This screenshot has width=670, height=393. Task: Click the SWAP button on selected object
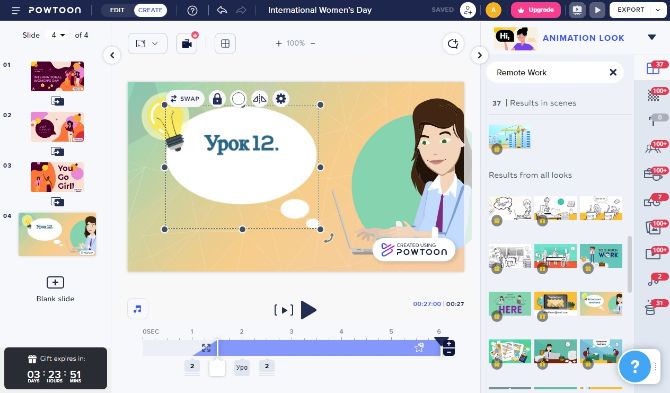185,99
